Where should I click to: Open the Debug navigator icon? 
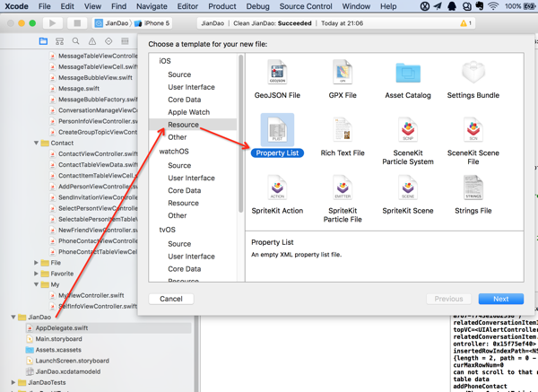pos(125,41)
